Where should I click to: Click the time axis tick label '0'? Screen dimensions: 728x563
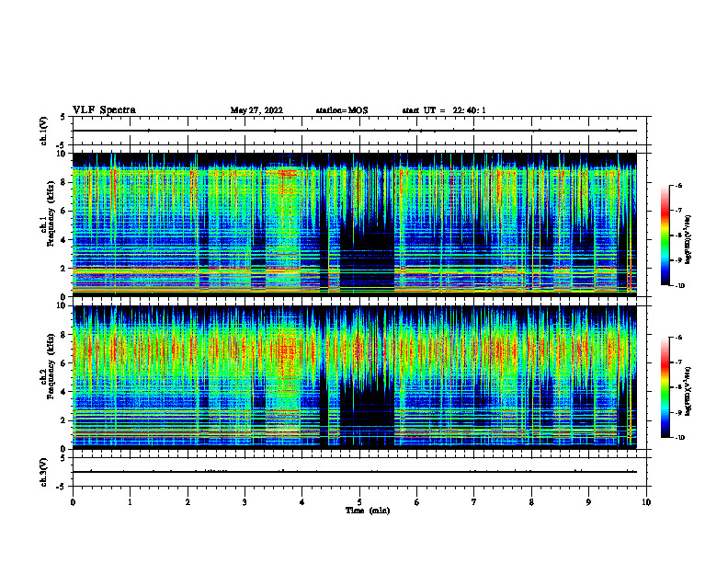73,502
